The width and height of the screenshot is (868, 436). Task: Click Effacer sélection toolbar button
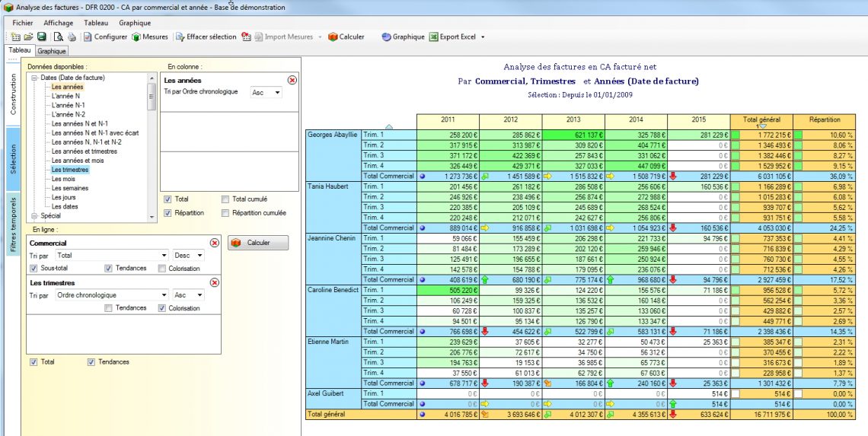pos(206,37)
